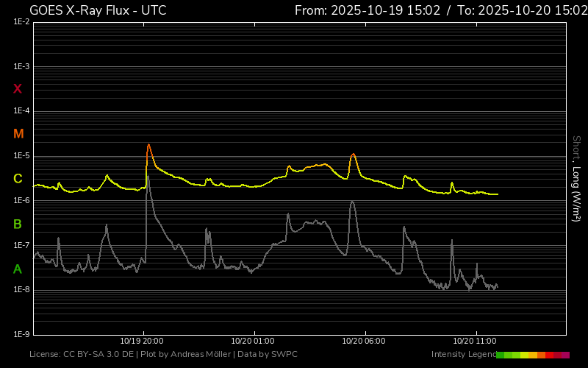Image resolution: width=588 pixels, height=368 pixels.
Task: Click the 1E-6 y-axis label
Action: 21,201
